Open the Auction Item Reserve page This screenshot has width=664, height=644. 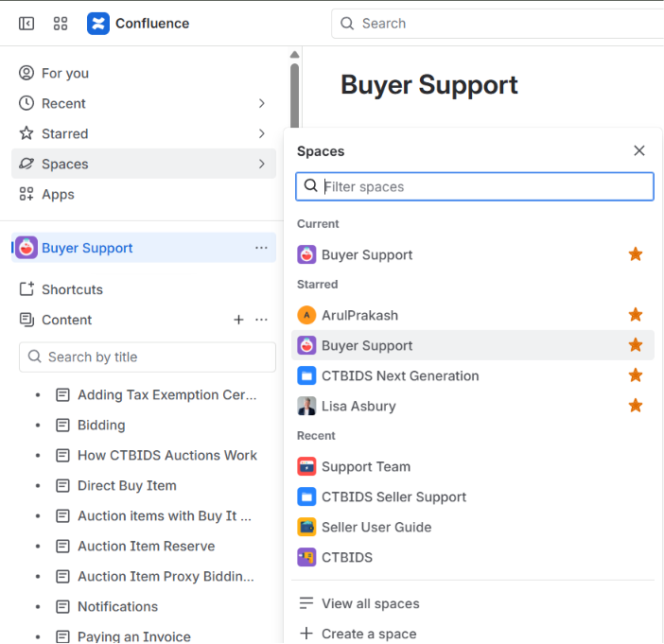[x=146, y=547]
